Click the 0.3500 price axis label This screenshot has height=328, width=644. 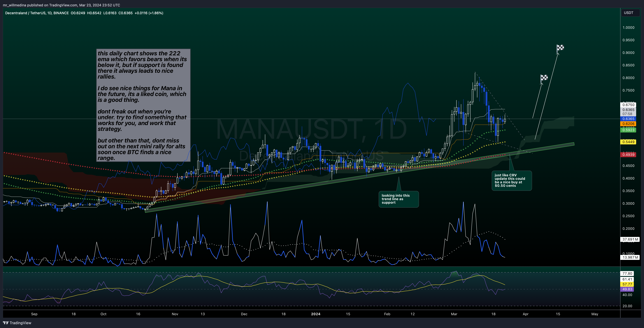(628, 191)
